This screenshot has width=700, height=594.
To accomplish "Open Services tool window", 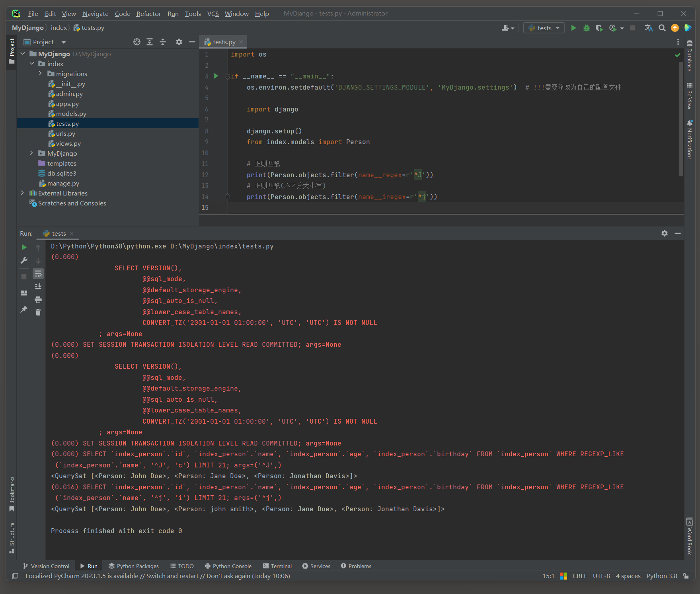I will [x=316, y=566].
